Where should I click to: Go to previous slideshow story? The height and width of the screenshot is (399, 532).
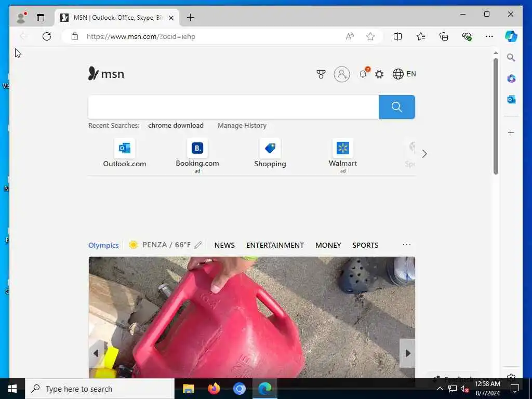coord(96,353)
